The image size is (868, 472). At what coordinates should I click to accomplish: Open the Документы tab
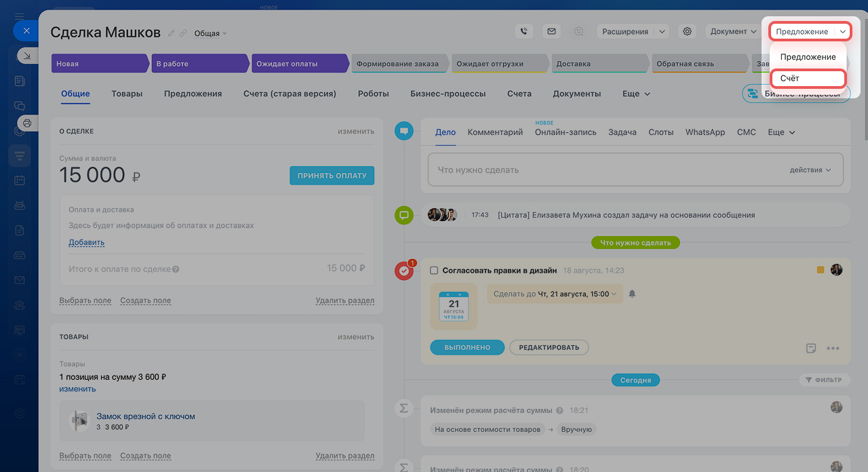[576, 94]
